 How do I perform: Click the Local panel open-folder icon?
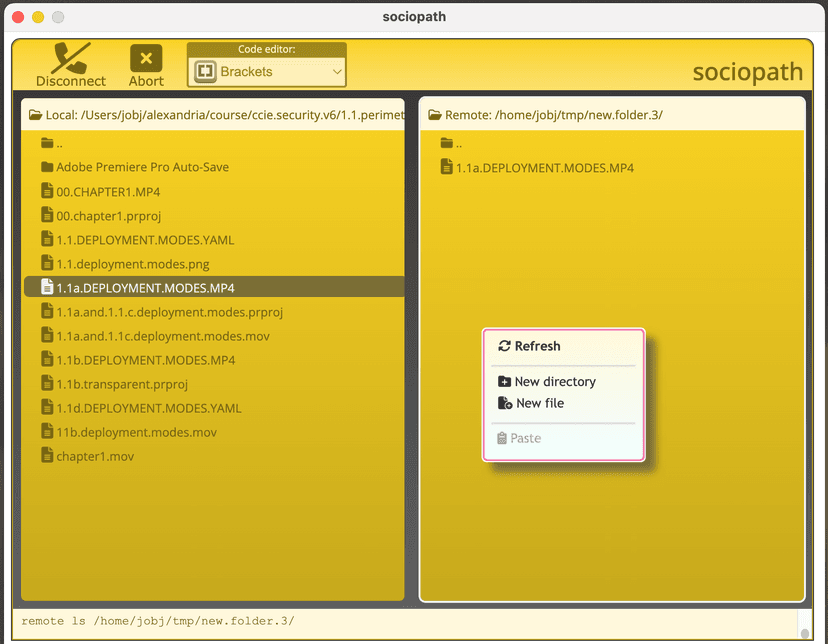[35, 115]
